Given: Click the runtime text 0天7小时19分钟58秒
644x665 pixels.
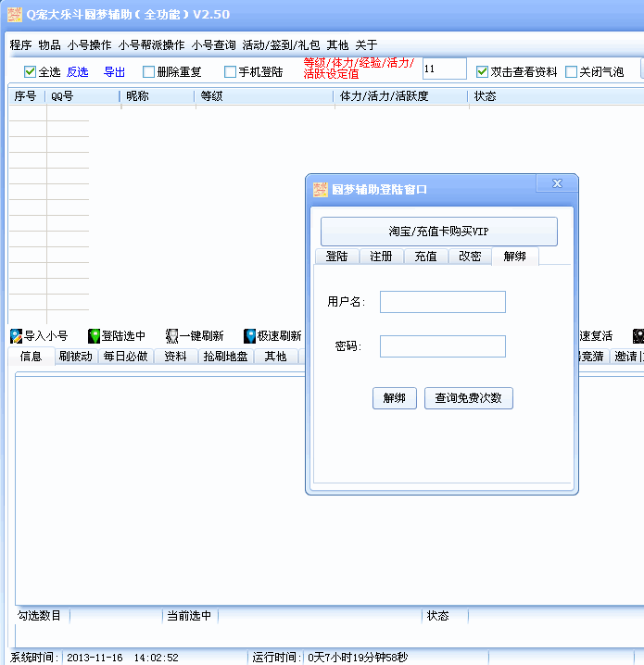Looking at the screenshot, I should tap(358, 658).
